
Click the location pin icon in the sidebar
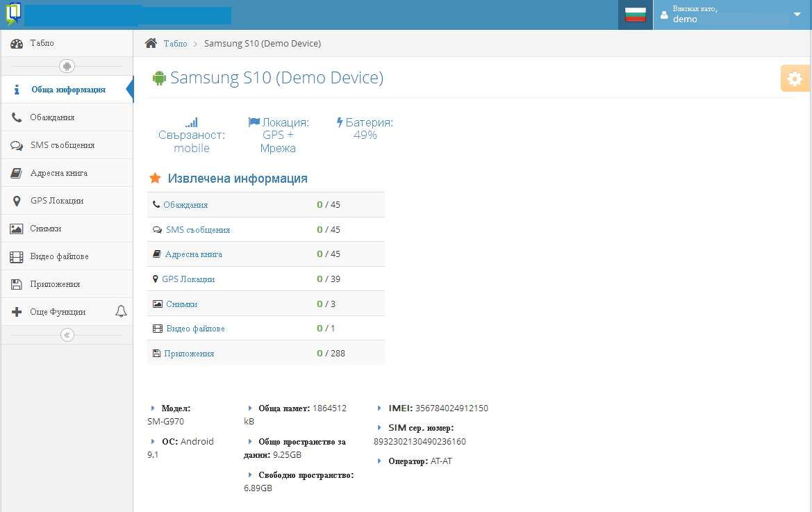(17, 201)
